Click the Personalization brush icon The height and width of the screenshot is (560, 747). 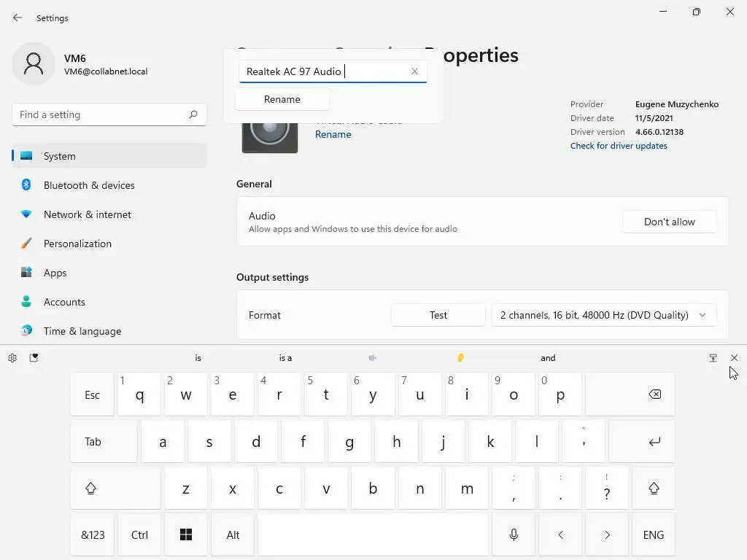coord(26,244)
